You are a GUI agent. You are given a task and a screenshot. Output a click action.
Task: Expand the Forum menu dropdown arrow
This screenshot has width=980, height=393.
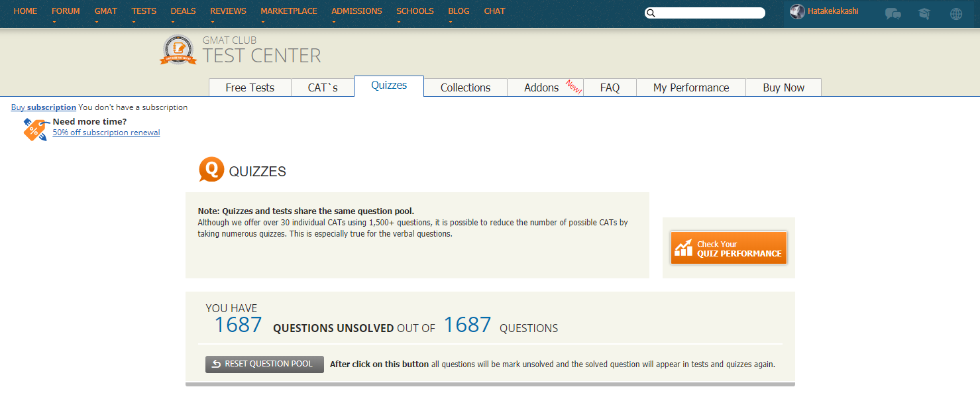pyautogui.click(x=54, y=22)
